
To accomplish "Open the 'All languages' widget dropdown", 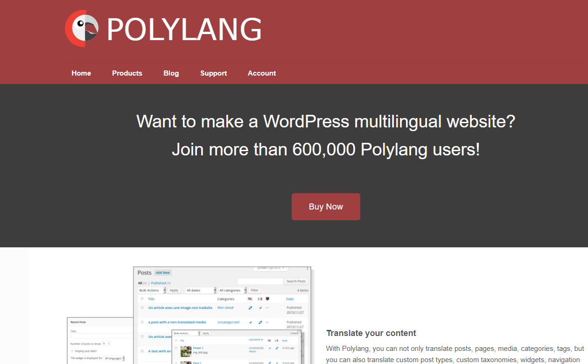I will pos(114,358).
